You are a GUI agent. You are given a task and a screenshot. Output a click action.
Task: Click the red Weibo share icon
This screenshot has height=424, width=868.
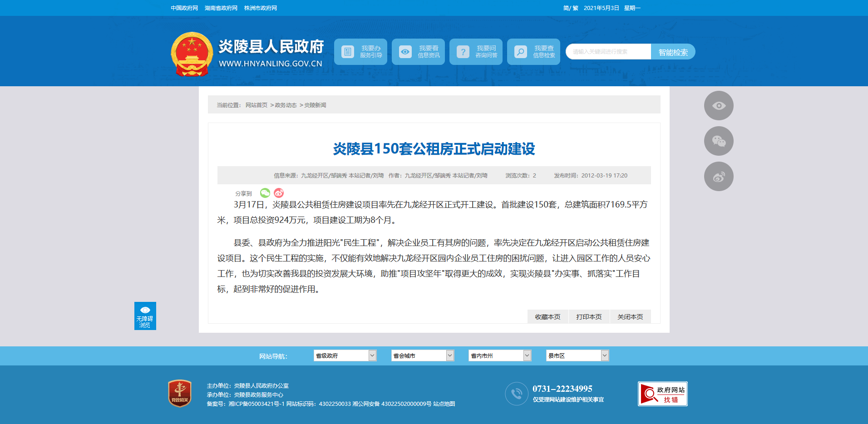click(x=279, y=193)
